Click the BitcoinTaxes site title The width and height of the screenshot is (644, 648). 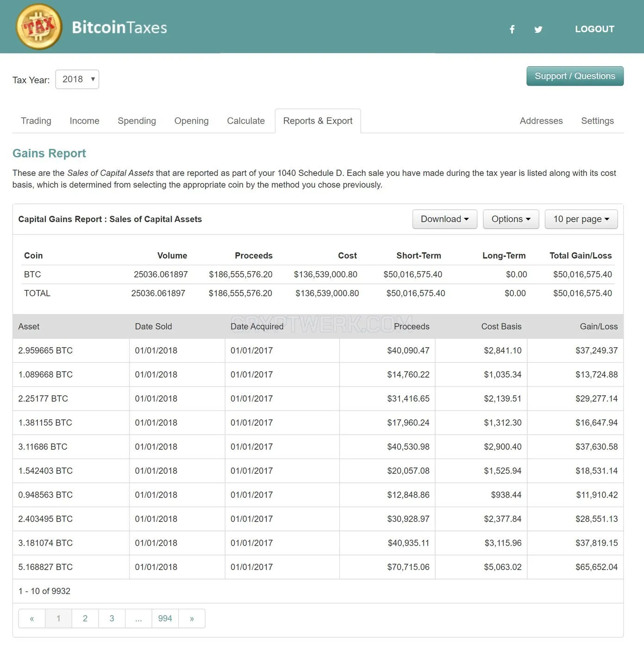pos(119,28)
